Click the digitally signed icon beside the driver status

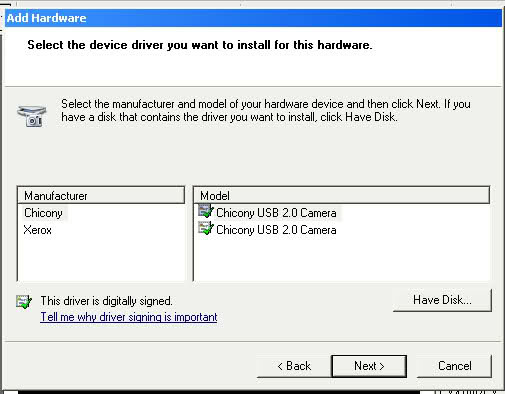coord(24,302)
